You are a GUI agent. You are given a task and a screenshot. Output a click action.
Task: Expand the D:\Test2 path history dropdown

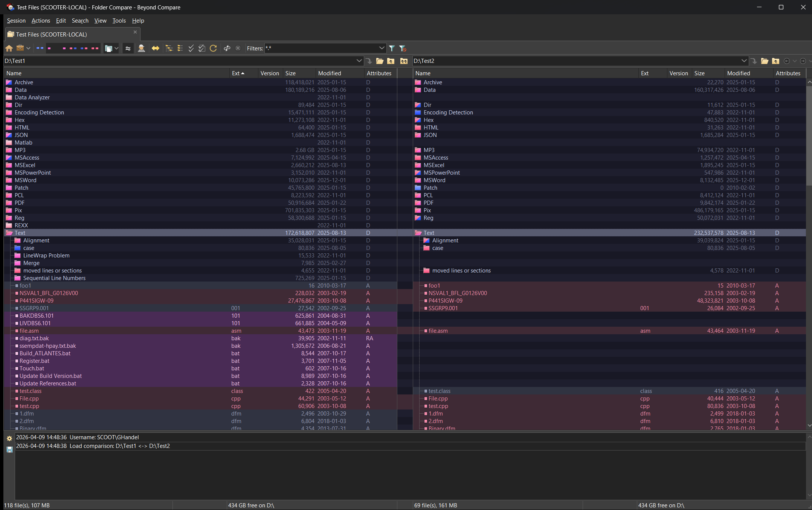pyautogui.click(x=744, y=61)
